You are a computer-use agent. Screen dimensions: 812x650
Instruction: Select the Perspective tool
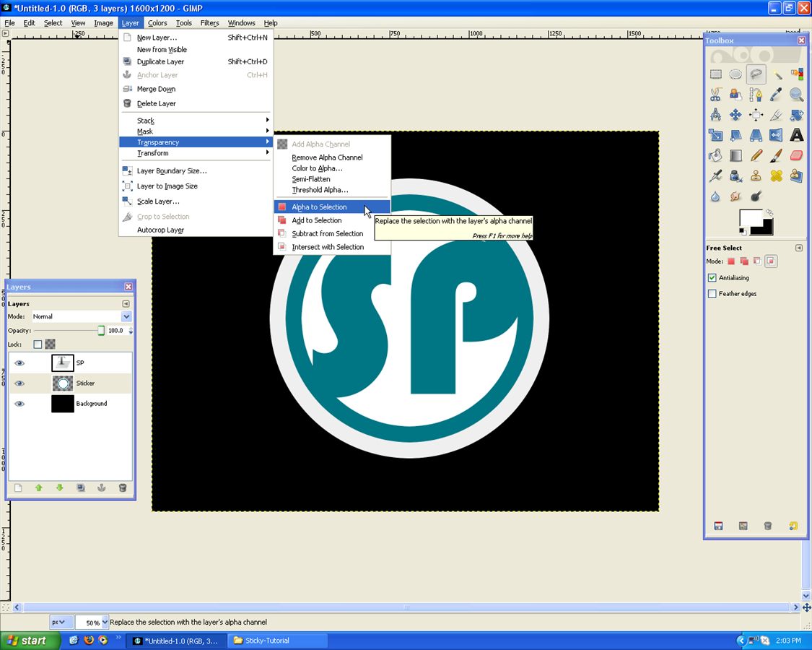756,135
